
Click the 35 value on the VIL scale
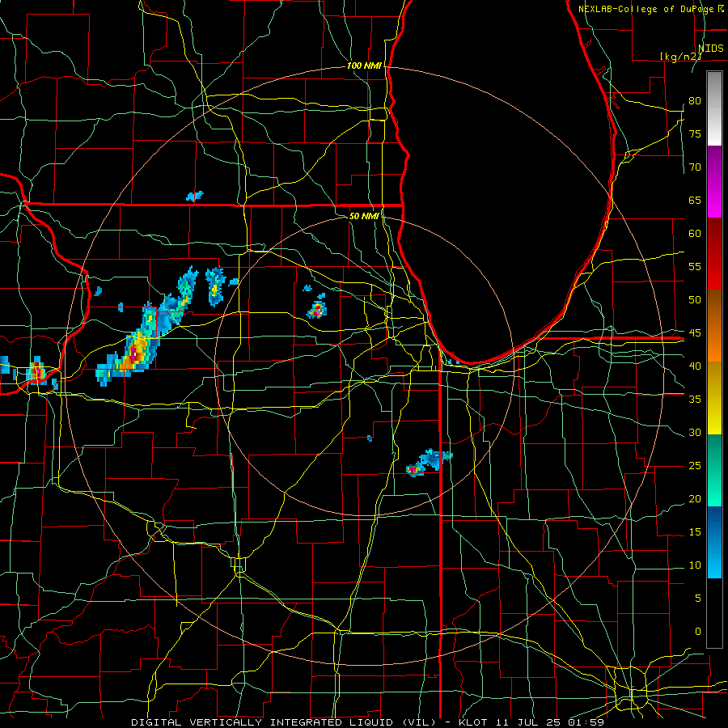(x=695, y=400)
